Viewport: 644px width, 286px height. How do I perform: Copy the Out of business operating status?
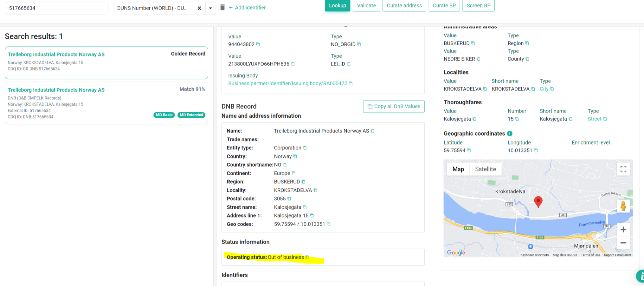point(307,257)
